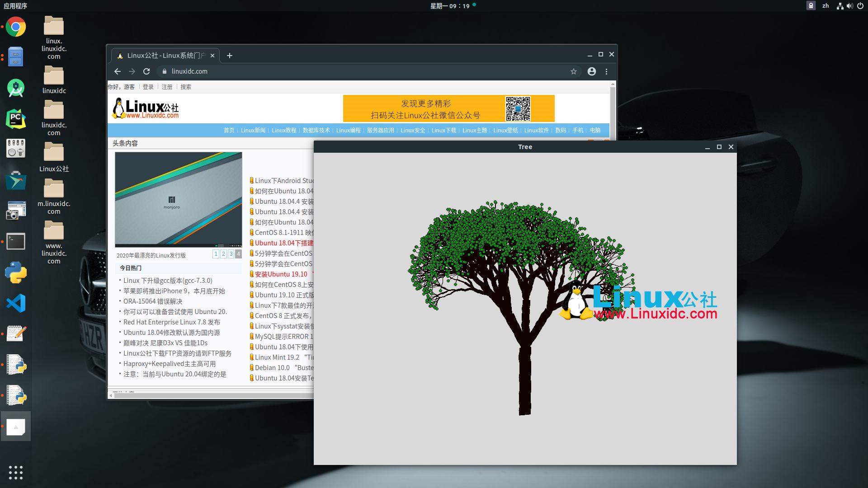
Task: Open the text editor notepad in dock
Action: (x=16, y=334)
